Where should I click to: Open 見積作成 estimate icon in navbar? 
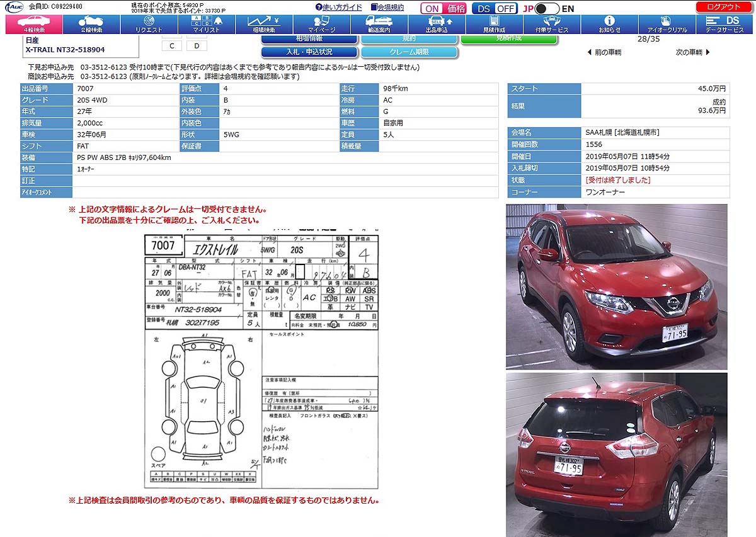(x=495, y=25)
